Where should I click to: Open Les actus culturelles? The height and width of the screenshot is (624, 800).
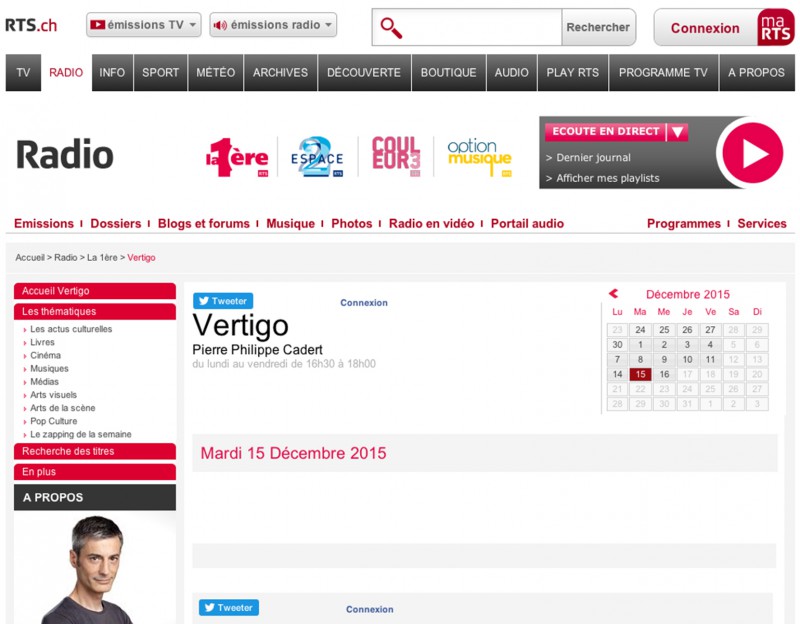point(71,329)
